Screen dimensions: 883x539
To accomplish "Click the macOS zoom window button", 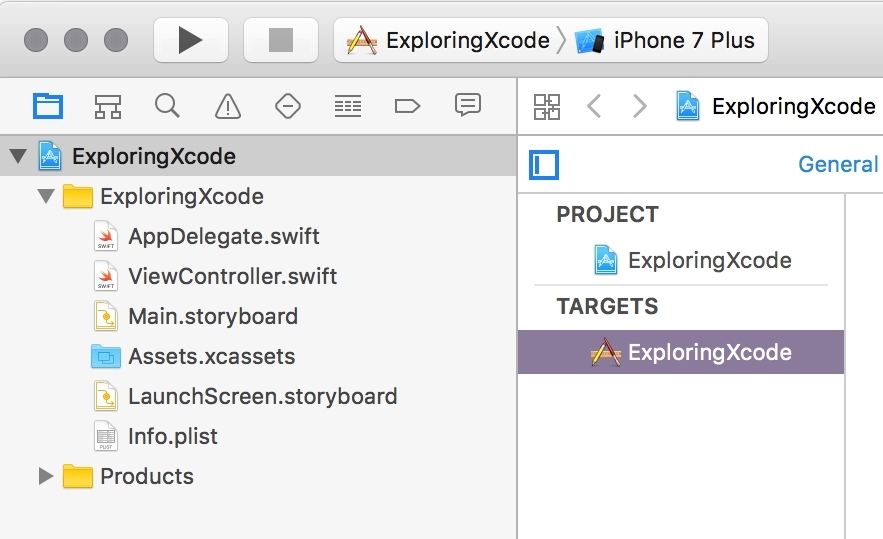I will point(116,40).
